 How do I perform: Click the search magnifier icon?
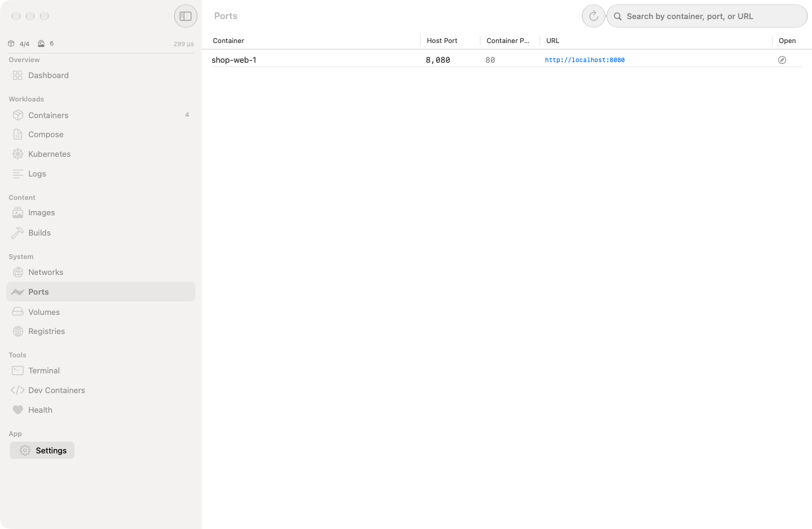618,17
